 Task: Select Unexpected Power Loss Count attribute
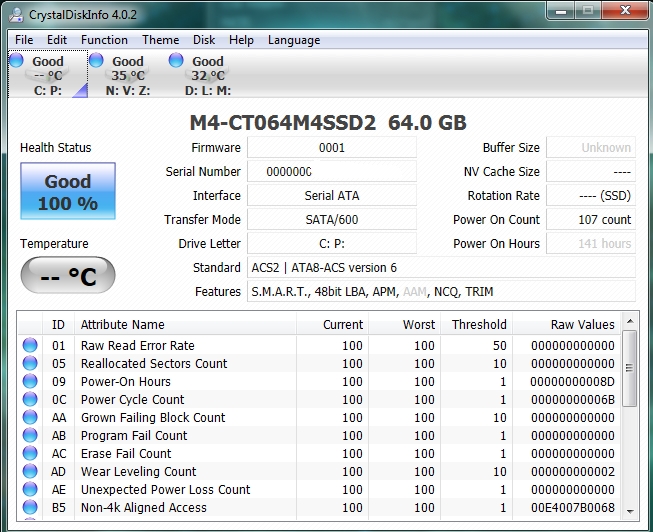click(x=319, y=489)
